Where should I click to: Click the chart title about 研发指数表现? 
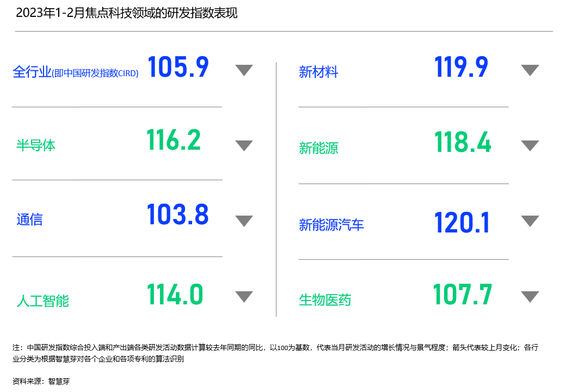pyautogui.click(x=127, y=14)
